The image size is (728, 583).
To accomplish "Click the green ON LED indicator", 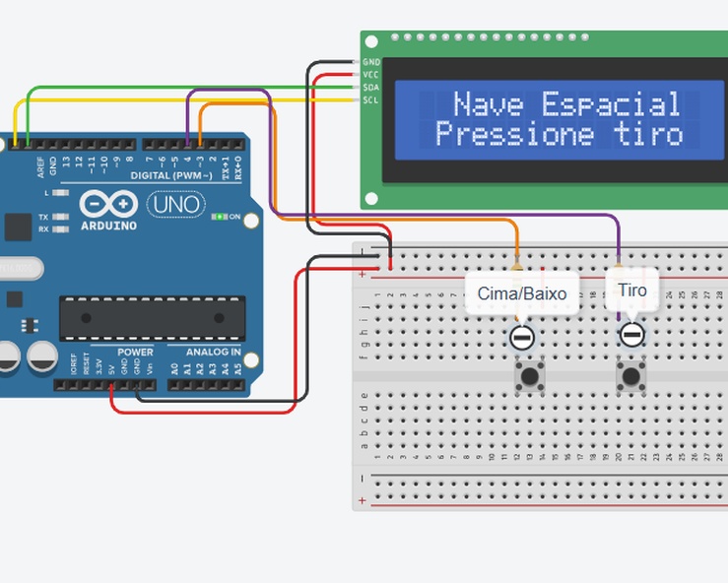I will coord(221,216).
